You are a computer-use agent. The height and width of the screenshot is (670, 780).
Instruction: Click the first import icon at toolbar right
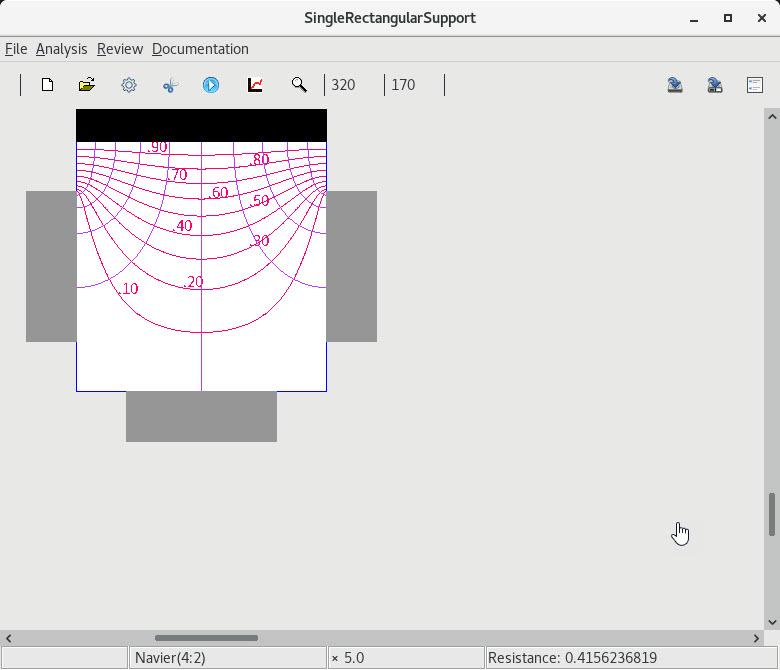tap(675, 85)
